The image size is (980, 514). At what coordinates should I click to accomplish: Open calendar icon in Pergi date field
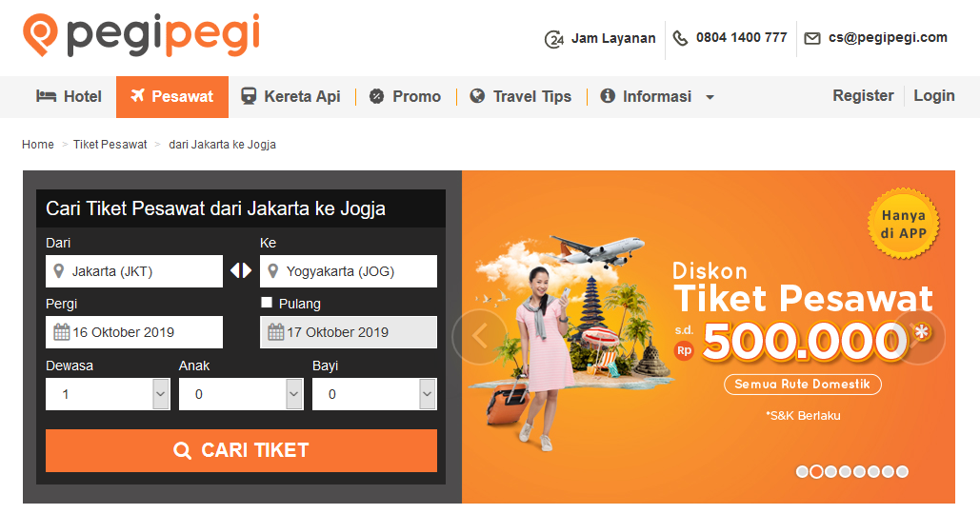coord(61,331)
